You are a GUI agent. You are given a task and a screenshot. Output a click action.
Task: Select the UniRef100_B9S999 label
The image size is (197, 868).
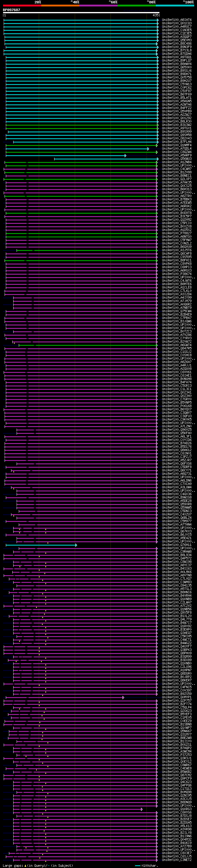click(177, 131)
